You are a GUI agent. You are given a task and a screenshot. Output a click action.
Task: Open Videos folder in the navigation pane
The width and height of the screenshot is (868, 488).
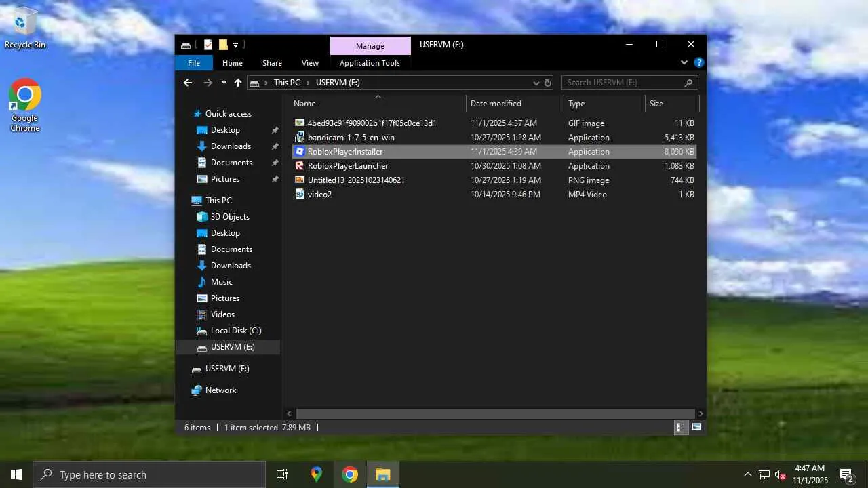point(222,314)
